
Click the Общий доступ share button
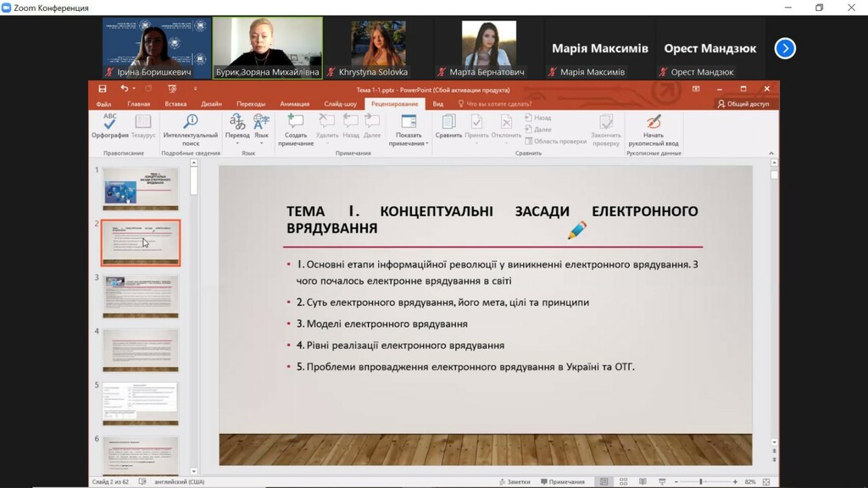click(743, 104)
